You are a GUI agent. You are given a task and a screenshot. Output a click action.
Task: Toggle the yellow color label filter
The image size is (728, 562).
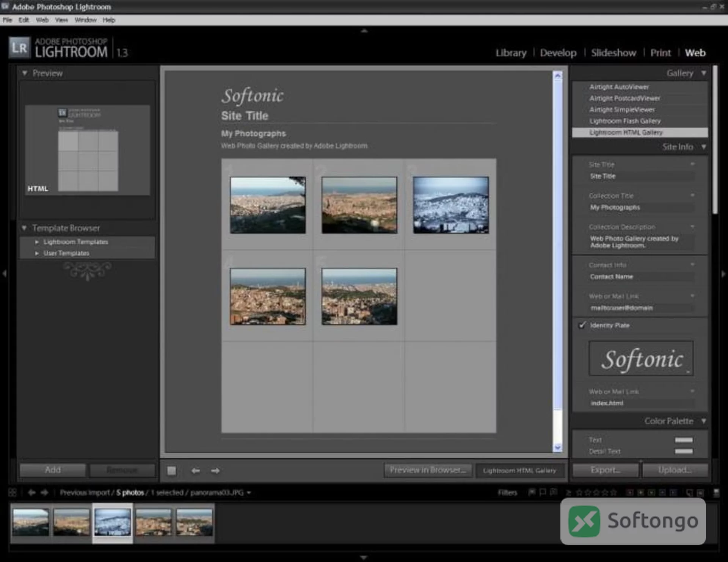[641, 492]
